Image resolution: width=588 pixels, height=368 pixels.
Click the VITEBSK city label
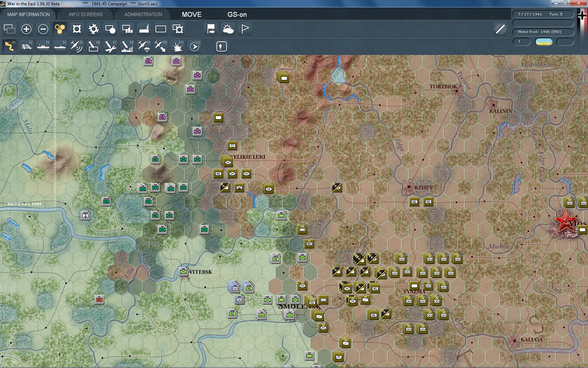201,272
